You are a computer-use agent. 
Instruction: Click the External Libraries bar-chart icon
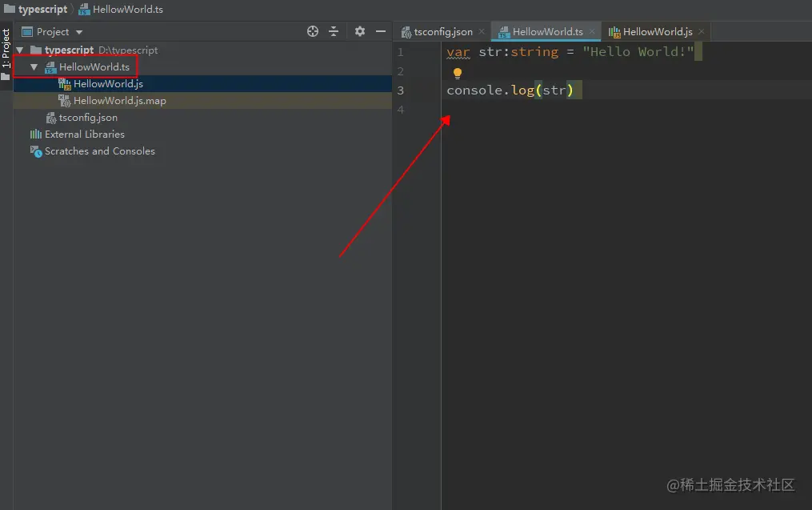coord(36,135)
